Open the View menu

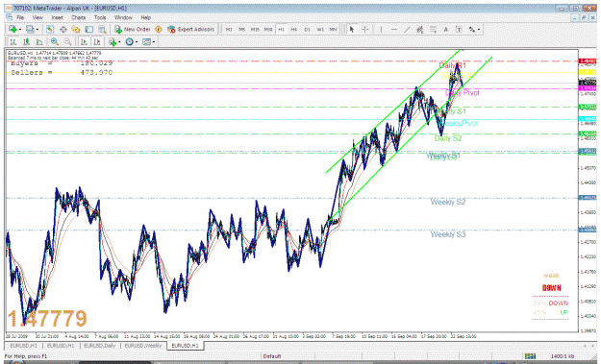tap(38, 17)
